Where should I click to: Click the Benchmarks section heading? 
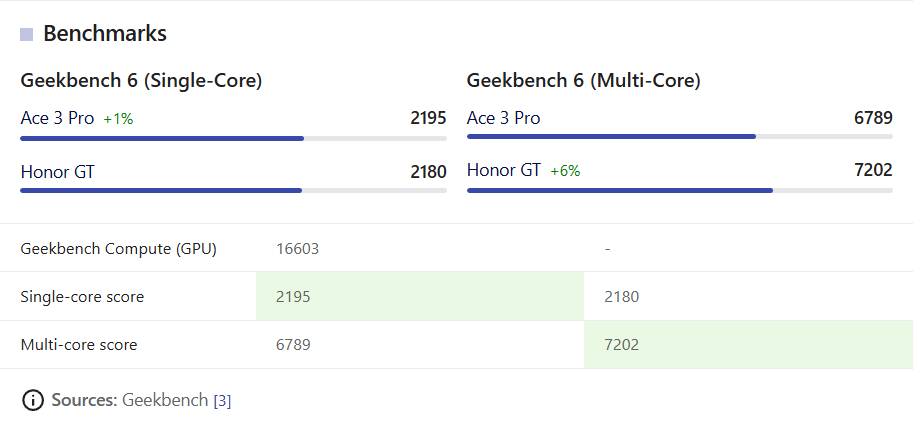(x=105, y=34)
